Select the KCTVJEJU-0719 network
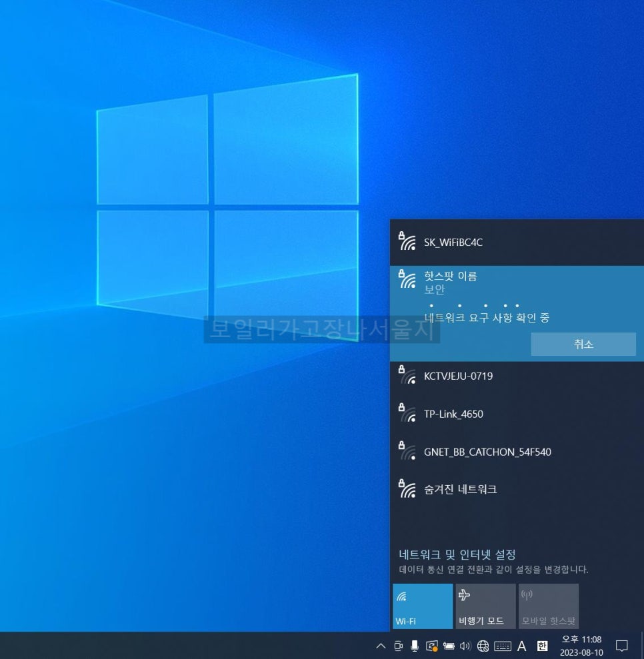Image resolution: width=644 pixels, height=659 pixels. pos(517,376)
